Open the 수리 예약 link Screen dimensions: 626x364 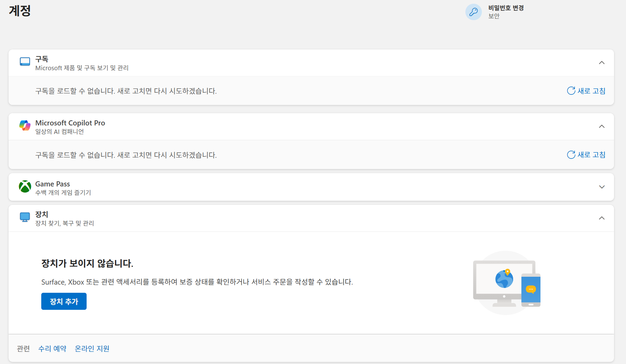pyautogui.click(x=52, y=349)
